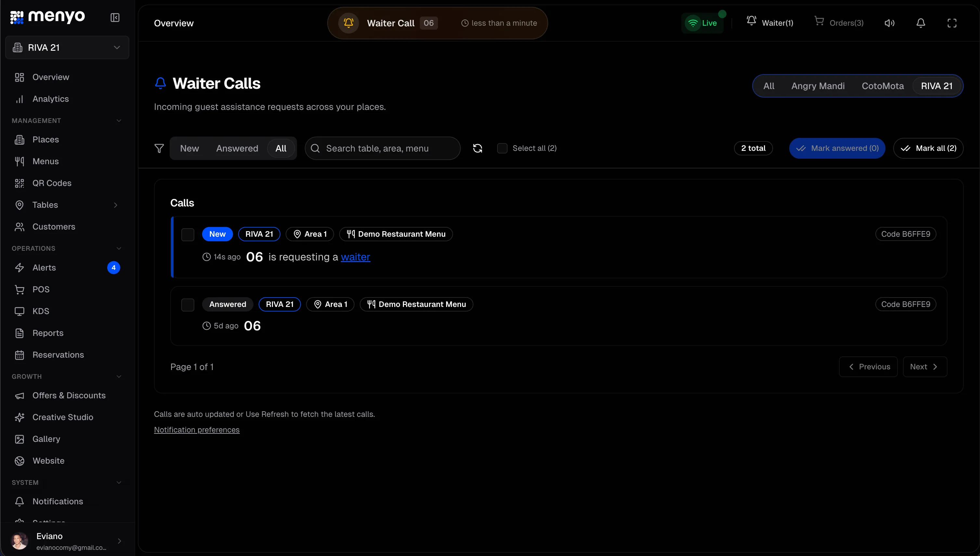Click the Overview breadcrumb title
This screenshot has width=980, height=556.
tap(174, 23)
